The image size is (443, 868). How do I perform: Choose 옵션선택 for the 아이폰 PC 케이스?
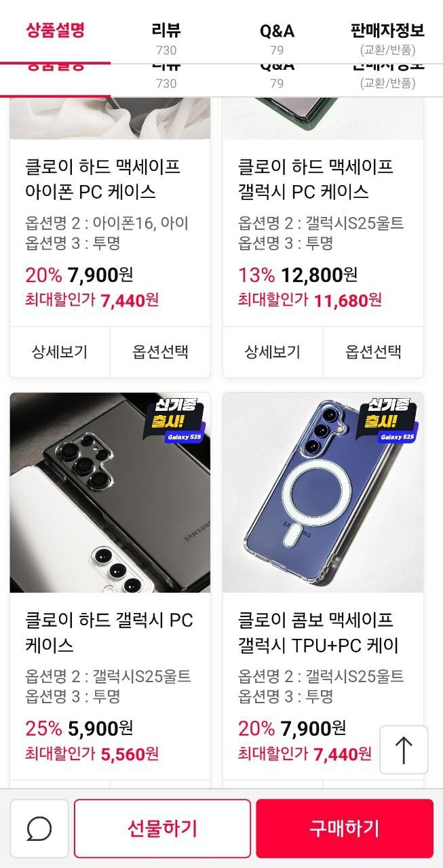[160, 352]
